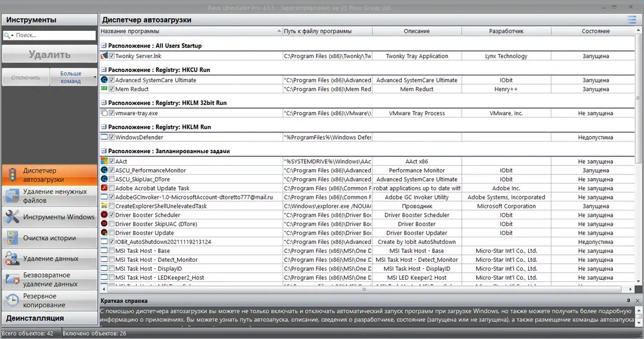
Task: Click the search magnifier icon
Action: click(x=6, y=35)
